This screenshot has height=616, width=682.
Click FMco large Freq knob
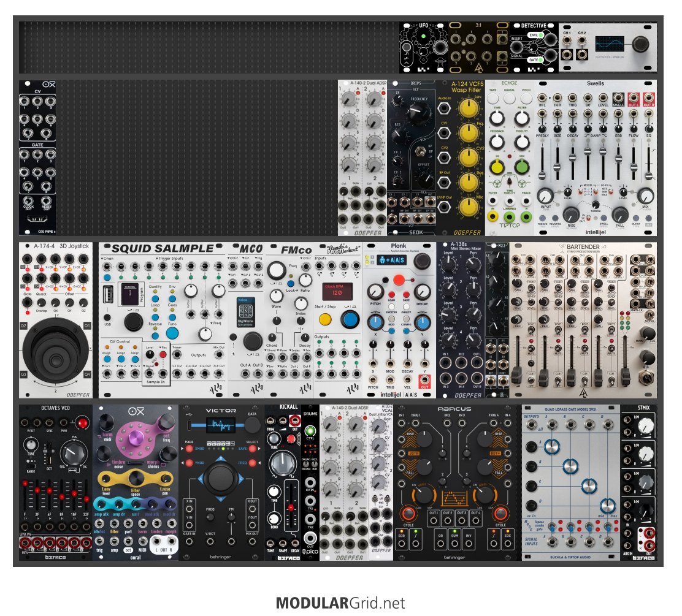click(x=276, y=270)
